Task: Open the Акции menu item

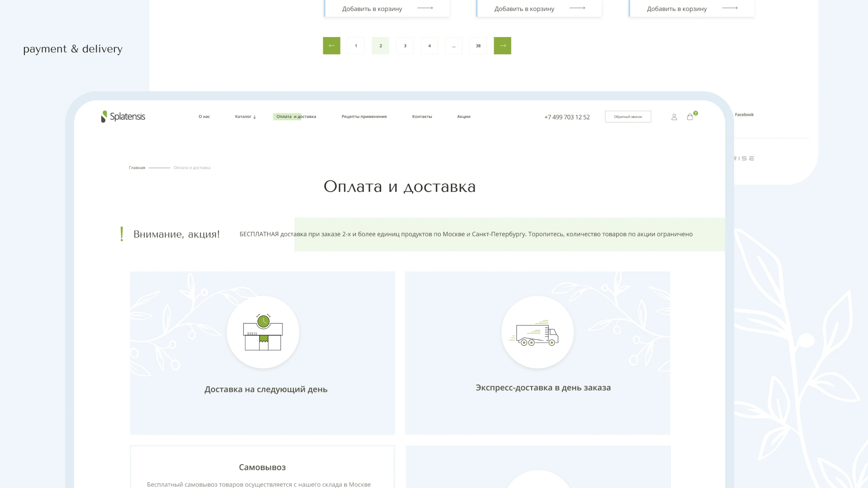Action: point(463,117)
